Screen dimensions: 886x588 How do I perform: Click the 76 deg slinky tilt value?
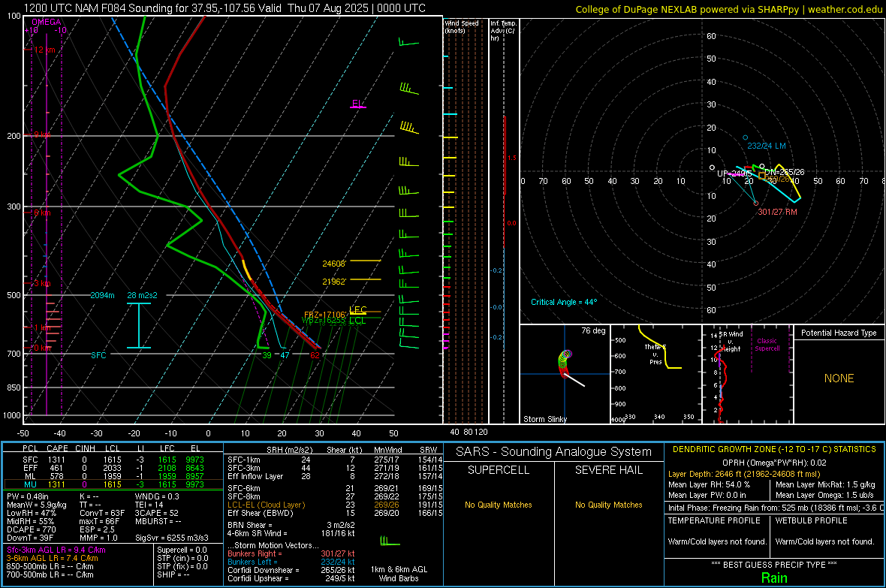coord(593,330)
